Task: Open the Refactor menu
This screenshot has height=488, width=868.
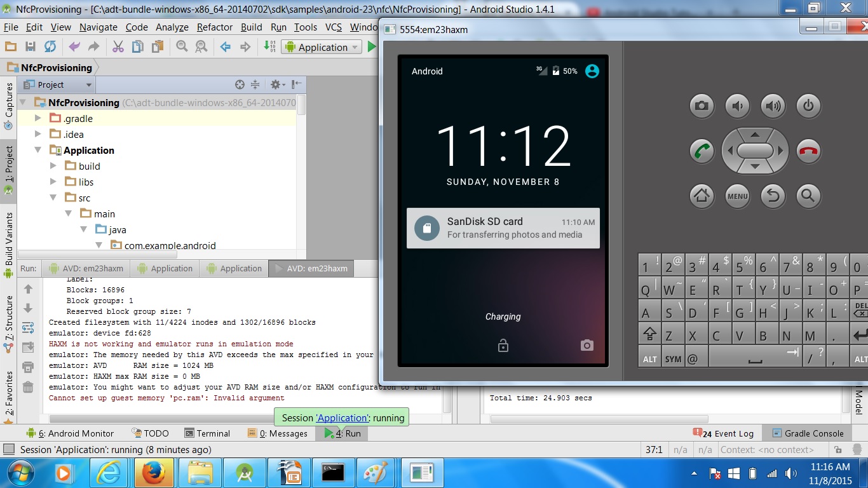Action: pyautogui.click(x=215, y=27)
